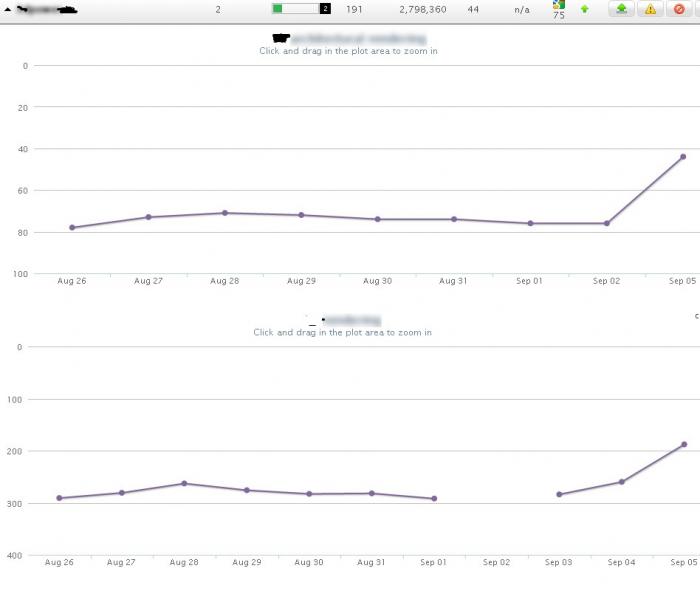700x591 pixels.
Task: Click Sep 01 data point on 0–400 chart
Action: [434, 499]
